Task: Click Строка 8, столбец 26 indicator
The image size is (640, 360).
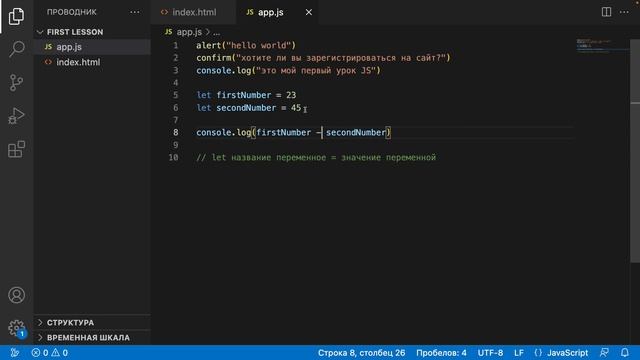Action: coord(361,353)
